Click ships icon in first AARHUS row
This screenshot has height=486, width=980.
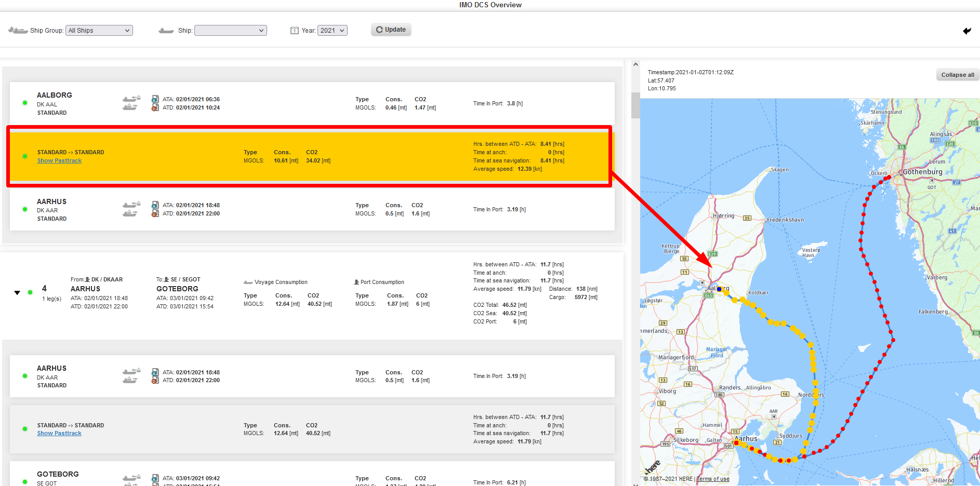point(131,209)
